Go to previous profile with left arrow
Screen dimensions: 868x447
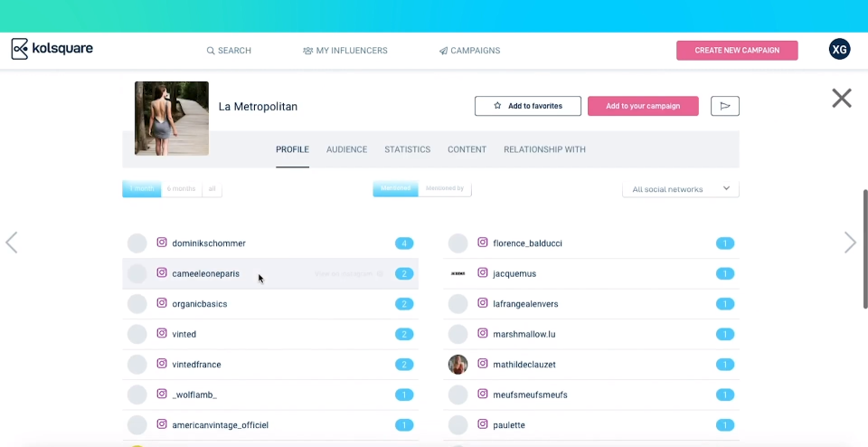(12, 243)
